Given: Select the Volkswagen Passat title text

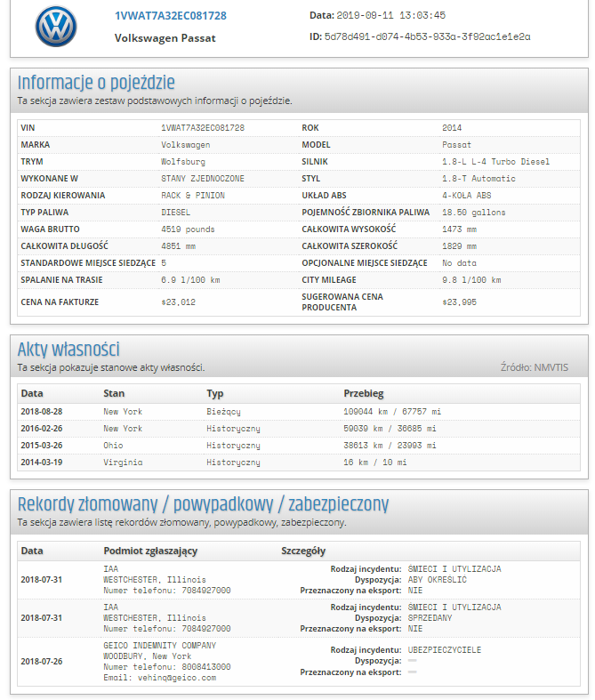Looking at the screenshot, I should [165, 38].
